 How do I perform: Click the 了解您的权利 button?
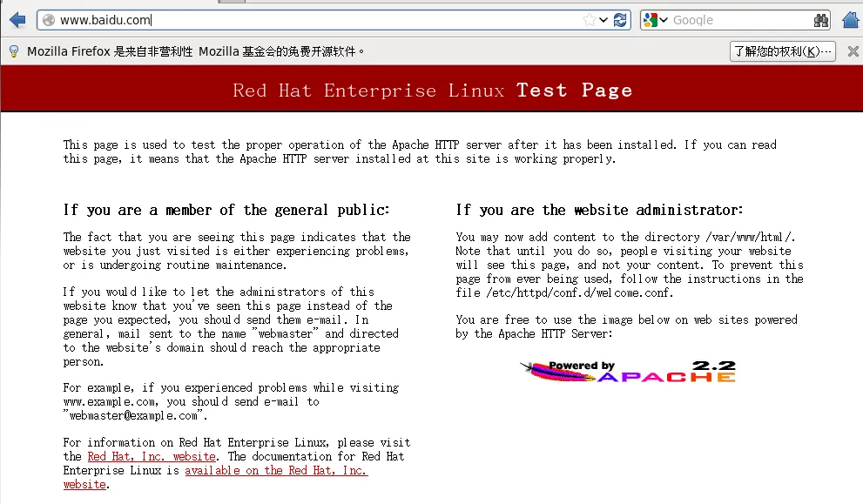[783, 51]
